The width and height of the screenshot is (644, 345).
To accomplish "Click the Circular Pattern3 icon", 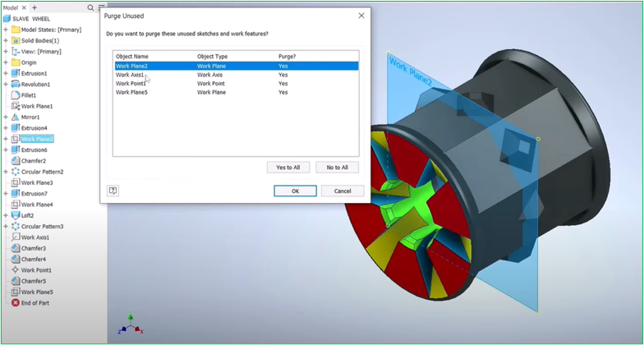I will tap(16, 227).
